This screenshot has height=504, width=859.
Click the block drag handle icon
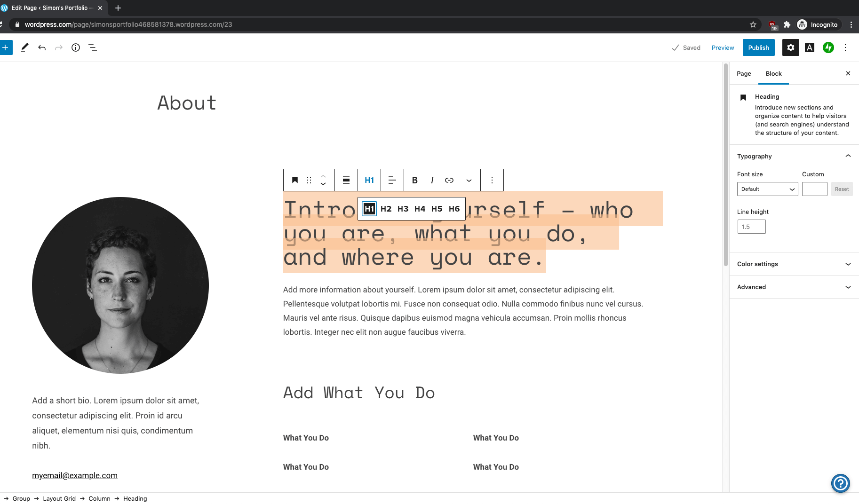tap(309, 180)
